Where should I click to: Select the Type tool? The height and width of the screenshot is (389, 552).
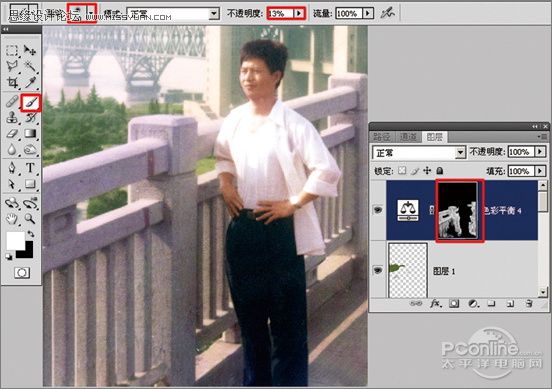coord(30,168)
